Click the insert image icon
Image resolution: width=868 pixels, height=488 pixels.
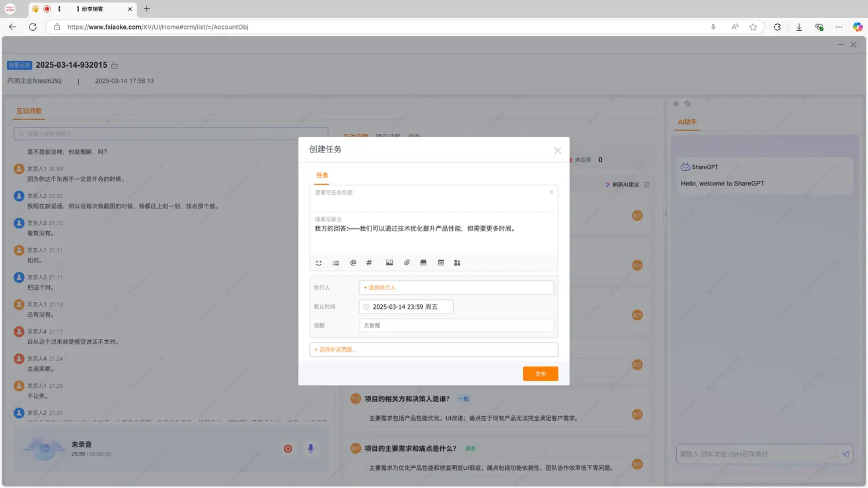click(x=389, y=263)
